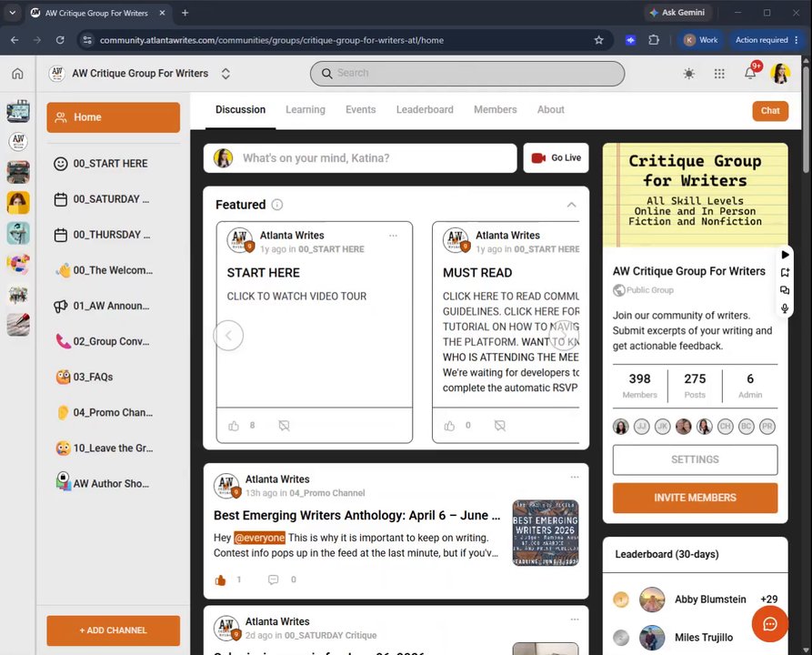Click the search field
Viewport: 812px width, 655px height.
click(x=467, y=74)
